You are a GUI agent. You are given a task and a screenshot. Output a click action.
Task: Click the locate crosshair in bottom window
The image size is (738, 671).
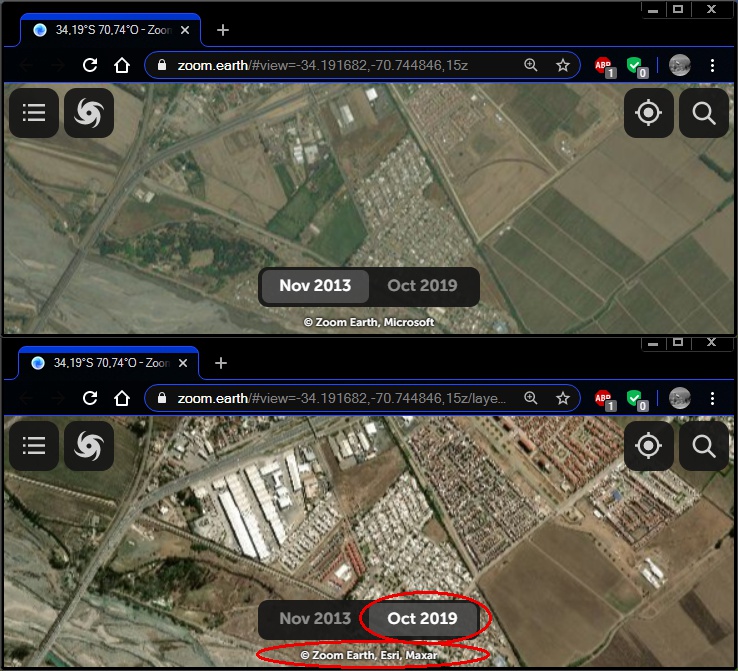coord(649,446)
